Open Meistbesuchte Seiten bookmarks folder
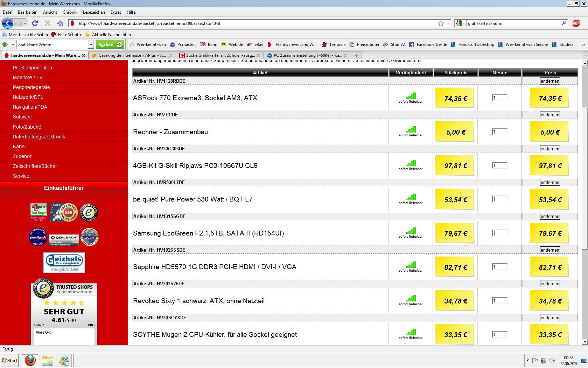Screen dimensions: 588x368 pyautogui.click(x=25, y=35)
